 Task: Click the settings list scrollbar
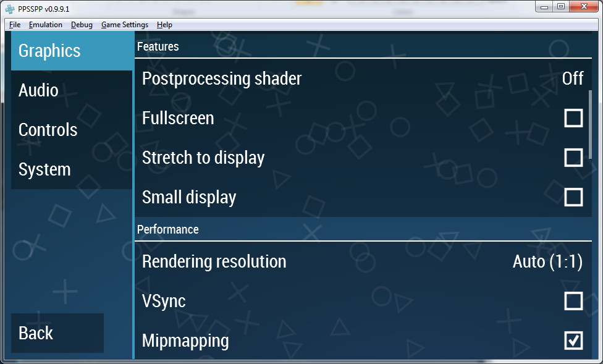[590, 124]
